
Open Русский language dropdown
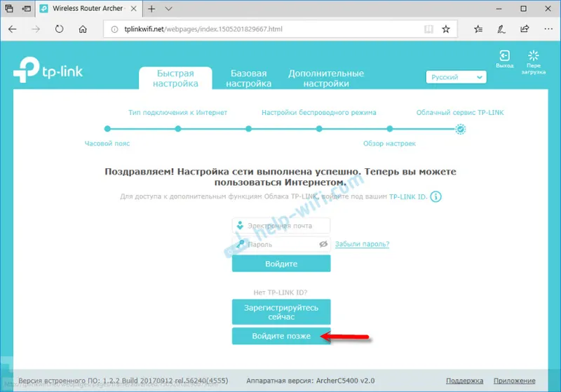pos(456,77)
